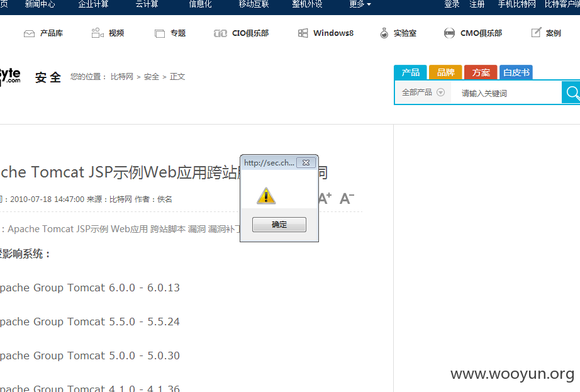Viewport: 580px width, 392px height.
Task: Close the http://sec.ch... alert dialog
Action: click(x=306, y=163)
